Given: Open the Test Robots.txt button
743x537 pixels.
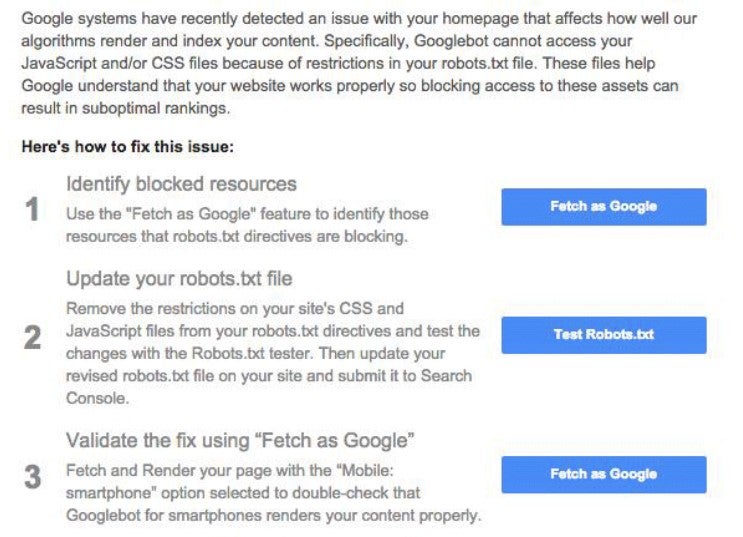Looking at the screenshot, I should pyautogui.click(x=604, y=335).
